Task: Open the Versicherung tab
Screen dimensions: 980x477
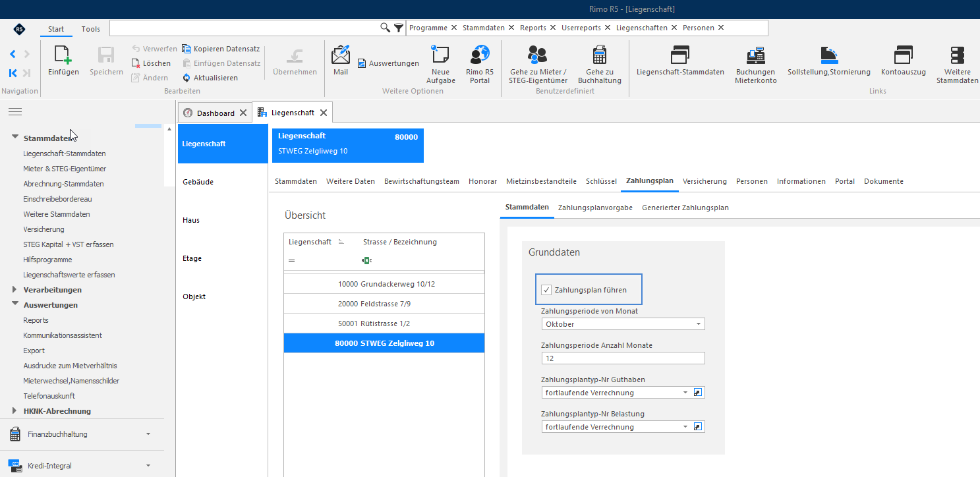Action: [x=705, y=181]
